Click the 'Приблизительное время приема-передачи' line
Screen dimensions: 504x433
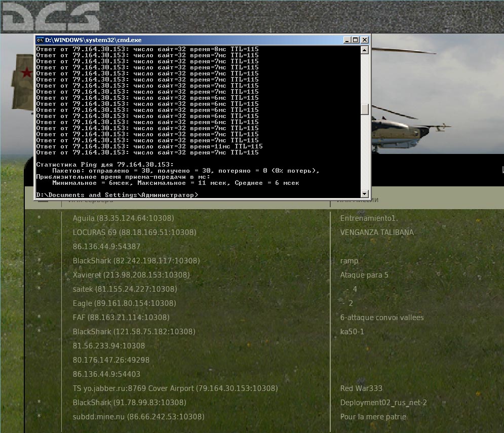tap(123, 177)
